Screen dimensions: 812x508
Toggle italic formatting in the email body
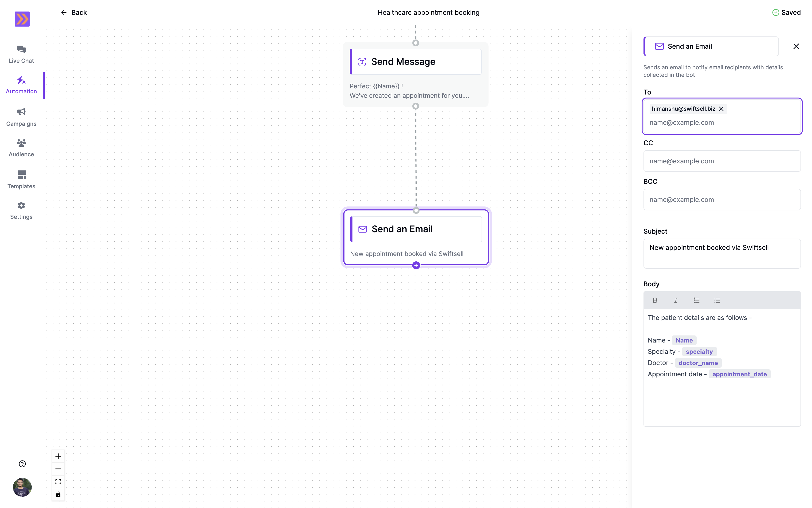click(676, 300)
